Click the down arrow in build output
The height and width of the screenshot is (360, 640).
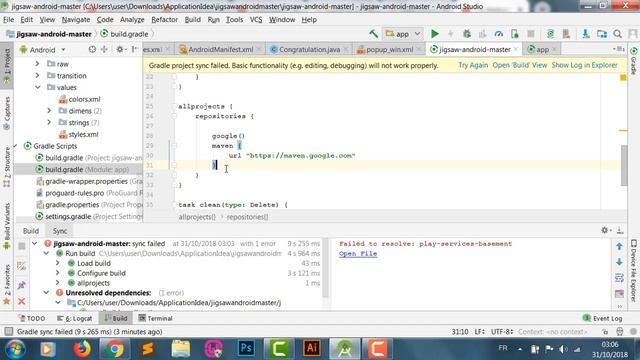coord(619,262)
